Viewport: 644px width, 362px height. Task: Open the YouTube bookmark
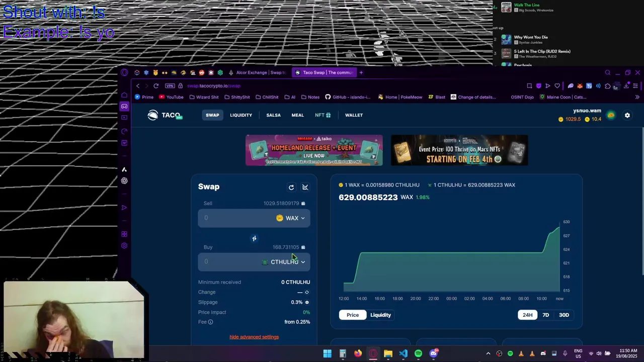click(x=171, y=97)
